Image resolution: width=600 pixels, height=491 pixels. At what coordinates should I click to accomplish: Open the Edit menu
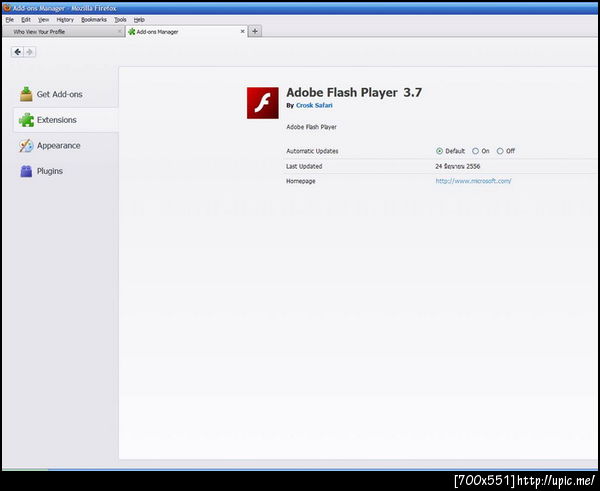(x=26, y=20)
